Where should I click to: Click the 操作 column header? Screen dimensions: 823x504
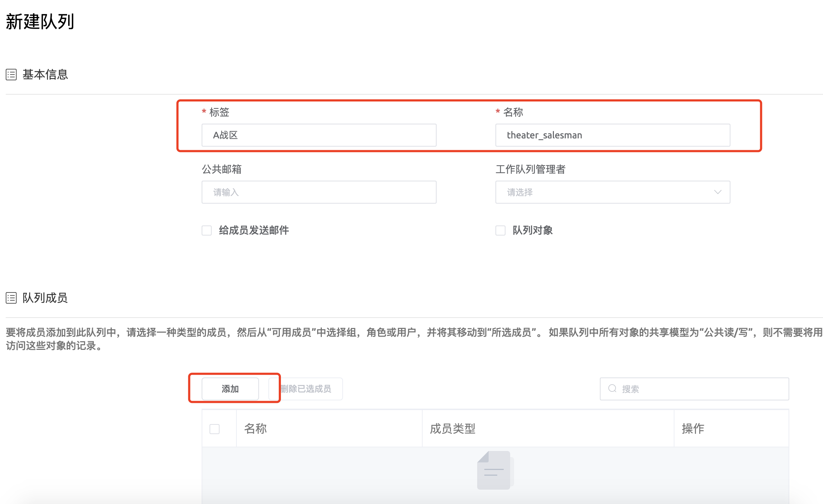[x=693, y=429]
